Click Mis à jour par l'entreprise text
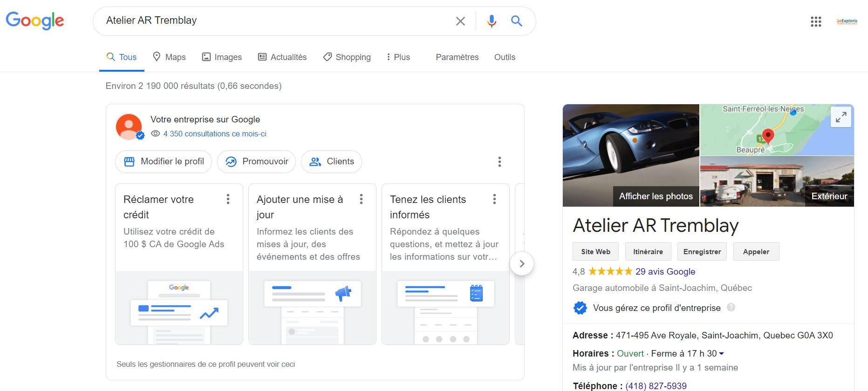The height and width of the screenshot is (391, 868). point(655,367)
